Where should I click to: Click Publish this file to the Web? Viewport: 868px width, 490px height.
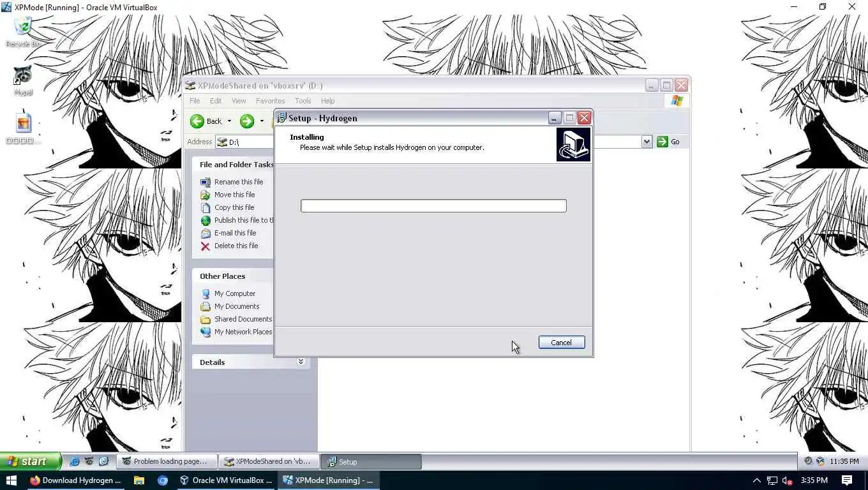pyautogui.click(x=244, y=220)
